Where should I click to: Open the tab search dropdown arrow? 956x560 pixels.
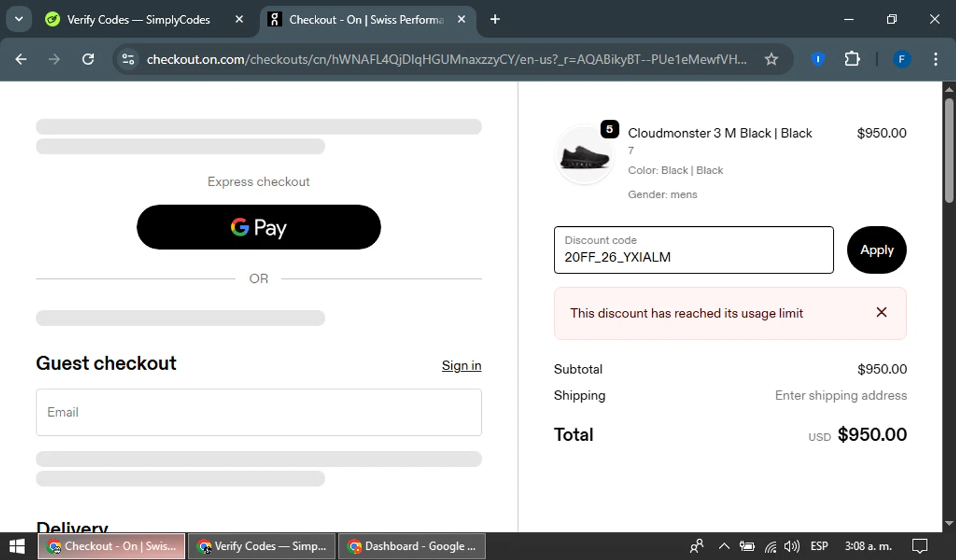(x=19, y=19)
